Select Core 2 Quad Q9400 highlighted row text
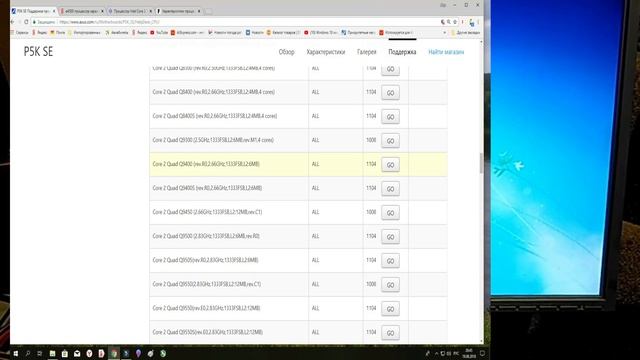Screen dimensions: 640x360 pyautogui.click(x=206, y=164)
